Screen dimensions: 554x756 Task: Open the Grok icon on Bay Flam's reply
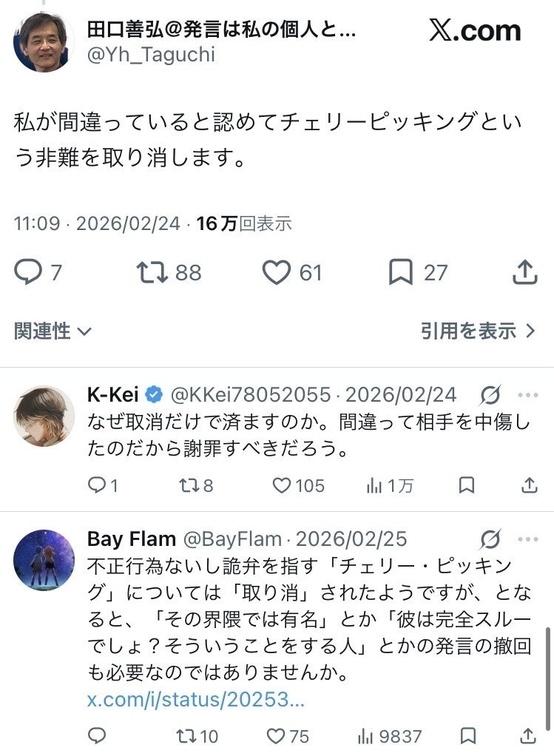490,539
